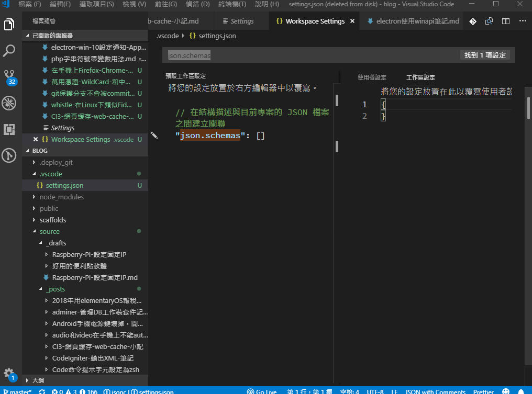Open the Debug view in activity bar
This screenshot has height=394, width=532.
coord(9,103)
